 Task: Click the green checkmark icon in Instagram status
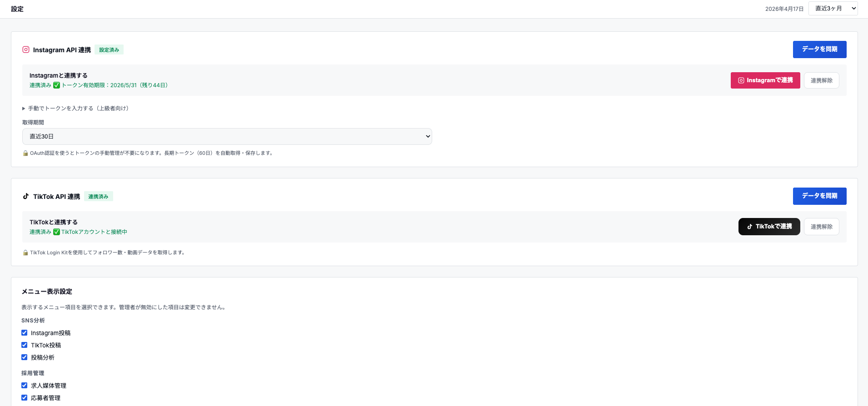tap(56, 85)
